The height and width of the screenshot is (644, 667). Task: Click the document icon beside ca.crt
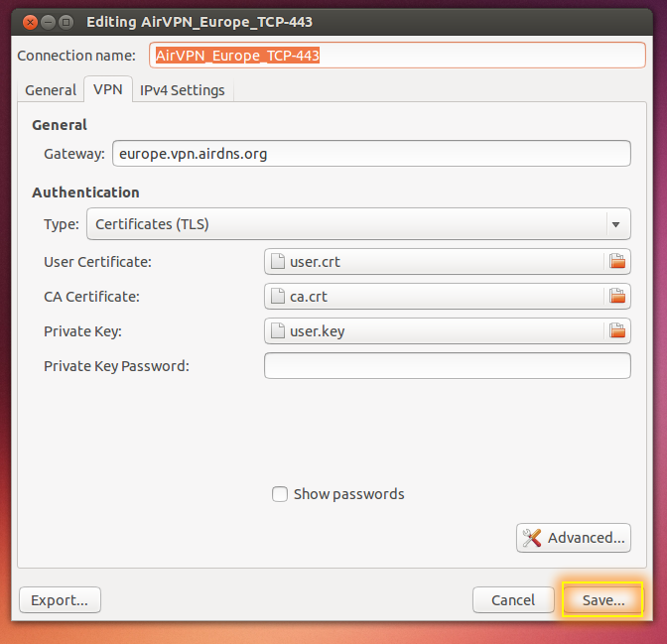coord(279,297)
